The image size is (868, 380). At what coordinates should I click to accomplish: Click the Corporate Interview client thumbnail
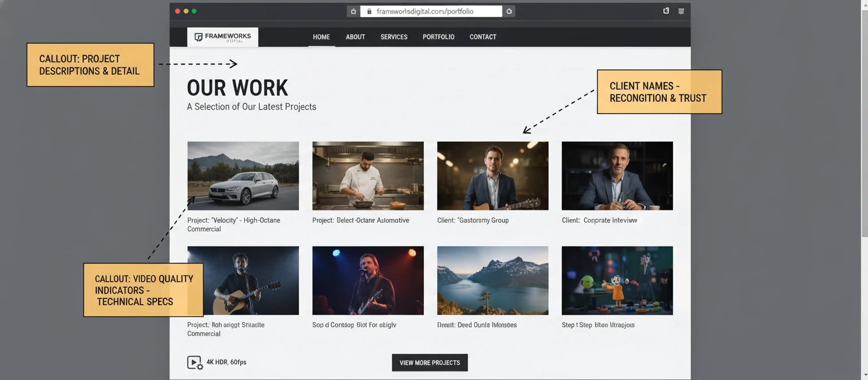coord(617,175)
